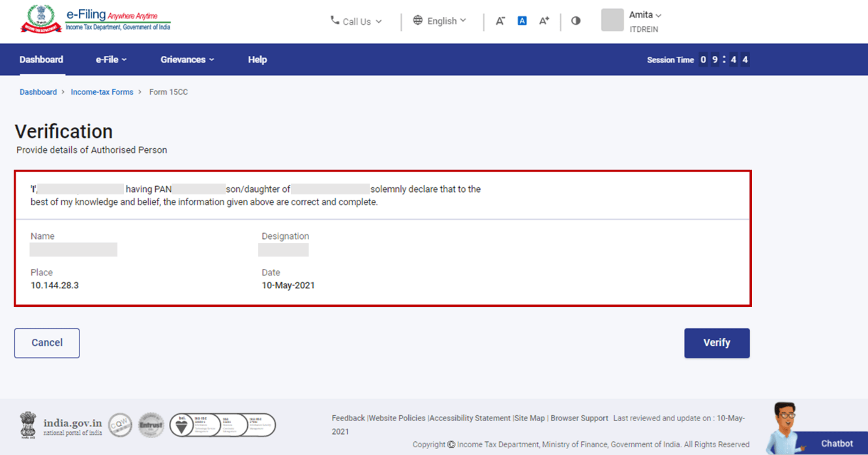Viewport: 868px width, 455px height.
Task: Increase font size with the A+ icon
Action: point(544,21)
